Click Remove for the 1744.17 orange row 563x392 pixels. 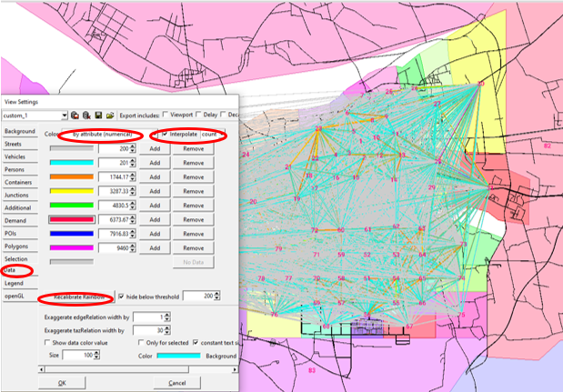193,176
